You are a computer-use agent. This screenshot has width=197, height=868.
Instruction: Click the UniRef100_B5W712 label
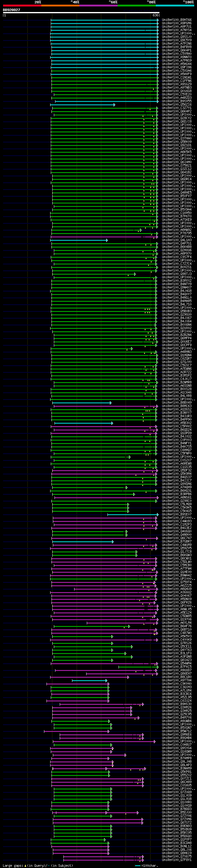click(176, 731)
